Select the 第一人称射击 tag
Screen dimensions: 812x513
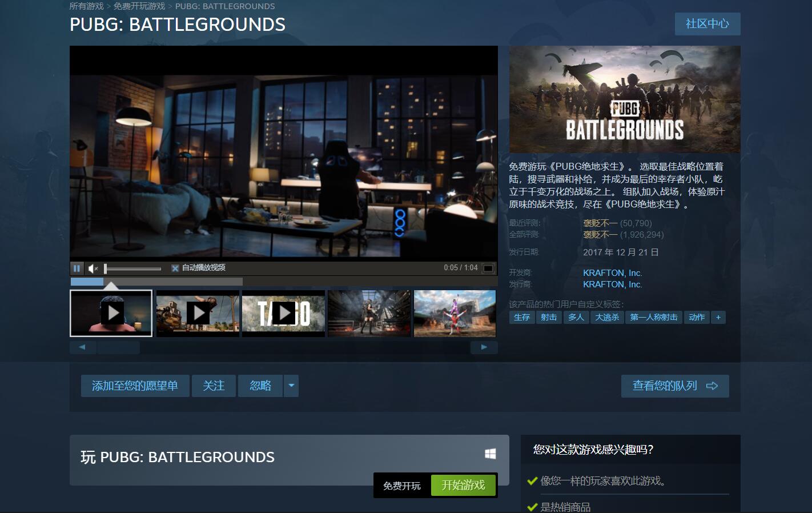tap(654, 317)
